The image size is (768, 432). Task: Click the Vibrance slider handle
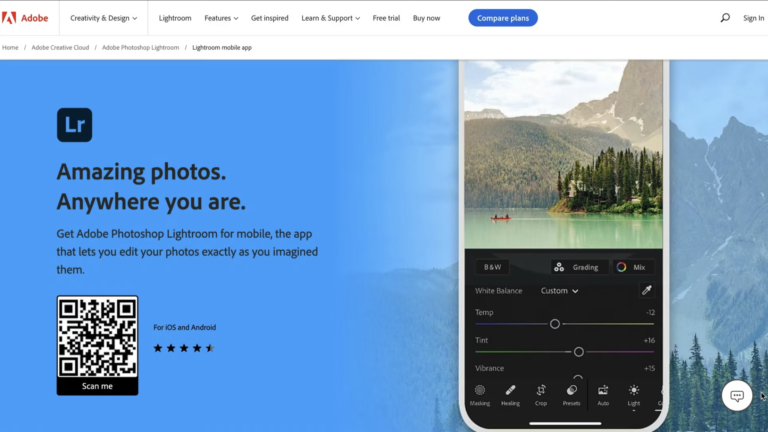pos(578,378)
